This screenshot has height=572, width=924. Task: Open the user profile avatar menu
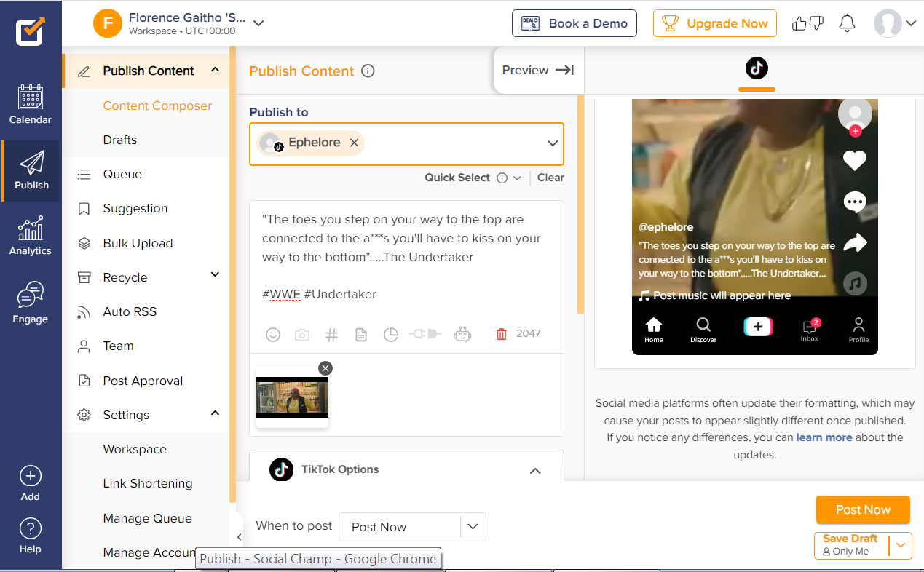895,23
